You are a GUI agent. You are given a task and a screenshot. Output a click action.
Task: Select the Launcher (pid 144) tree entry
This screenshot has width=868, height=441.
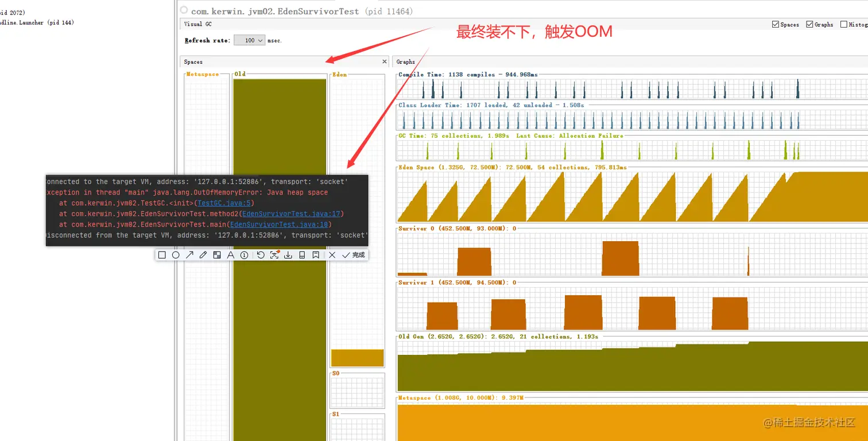37,22
